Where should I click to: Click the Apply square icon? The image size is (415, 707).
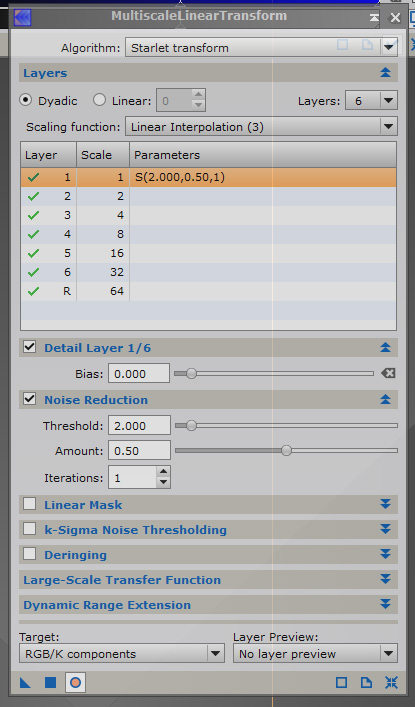[x=51, y=683]
